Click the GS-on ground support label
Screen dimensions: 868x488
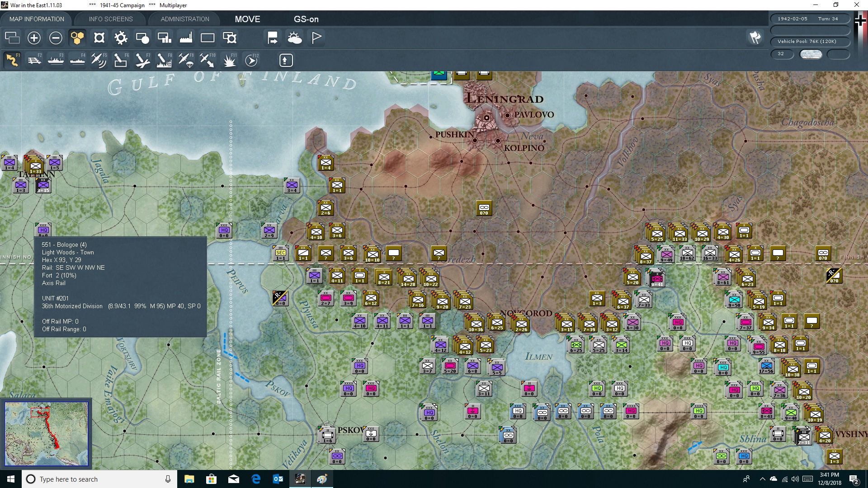[306, 19]
